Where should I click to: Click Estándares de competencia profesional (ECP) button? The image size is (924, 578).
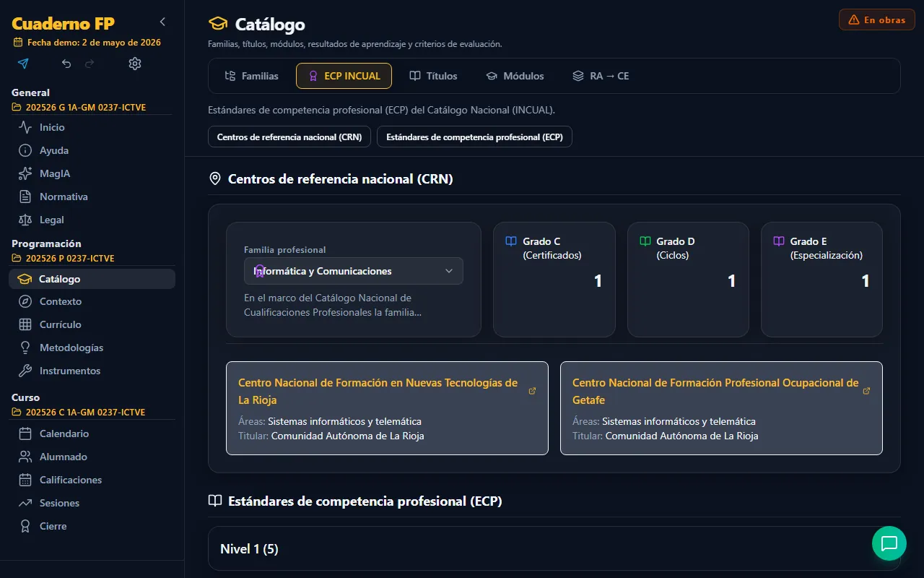point(474,137)
